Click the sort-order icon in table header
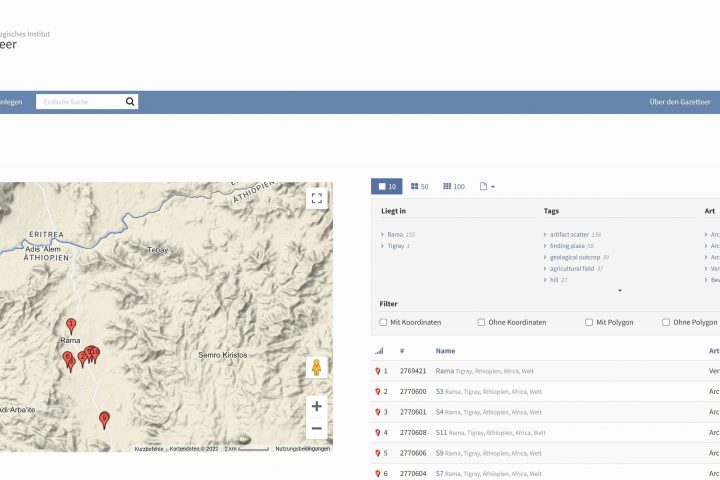Image resolution: width=720 pixels, height=480 pixels. tap(379, 351)
